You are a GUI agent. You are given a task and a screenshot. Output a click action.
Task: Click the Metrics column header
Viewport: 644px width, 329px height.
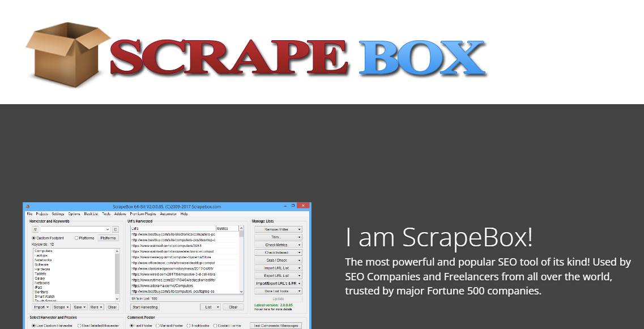(x=227, y=228)
